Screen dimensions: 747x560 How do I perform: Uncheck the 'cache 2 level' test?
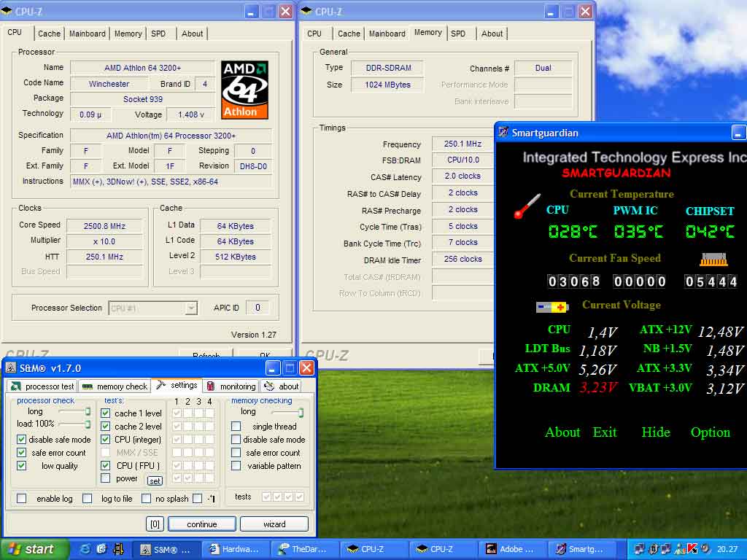pyautogui.click(x=106, y=426)
